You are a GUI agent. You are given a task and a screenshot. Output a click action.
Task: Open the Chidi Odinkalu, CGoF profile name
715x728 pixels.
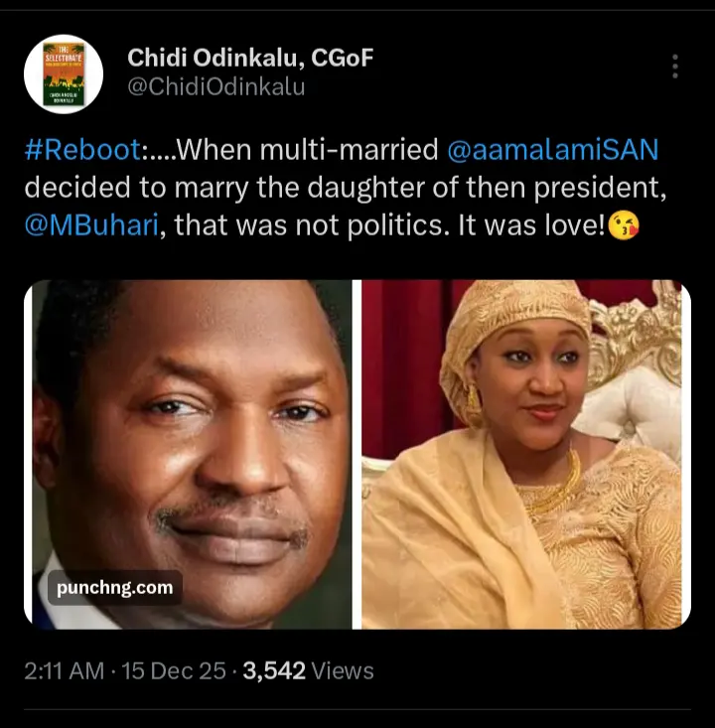click(x=250, y=58)
